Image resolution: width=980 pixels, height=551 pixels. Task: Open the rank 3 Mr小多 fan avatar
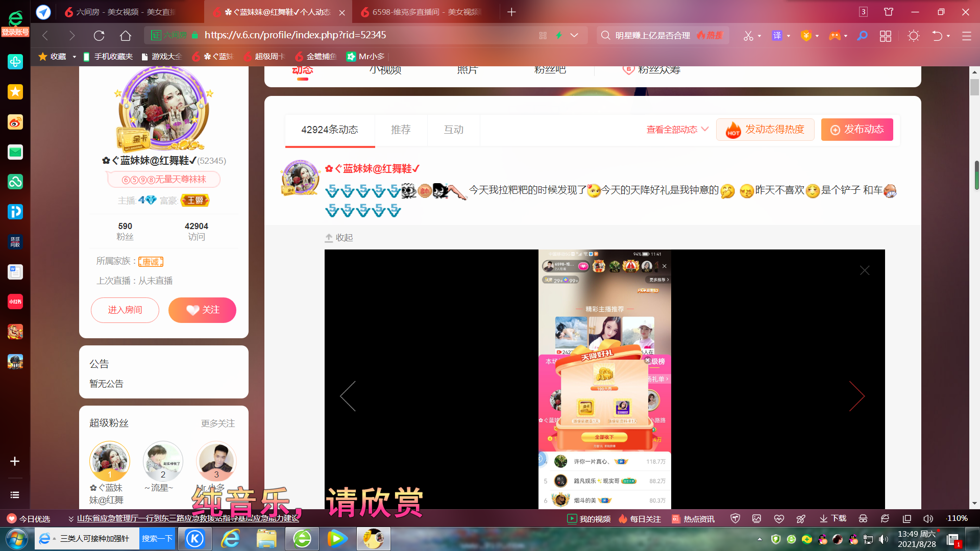[x=216, y=462]
